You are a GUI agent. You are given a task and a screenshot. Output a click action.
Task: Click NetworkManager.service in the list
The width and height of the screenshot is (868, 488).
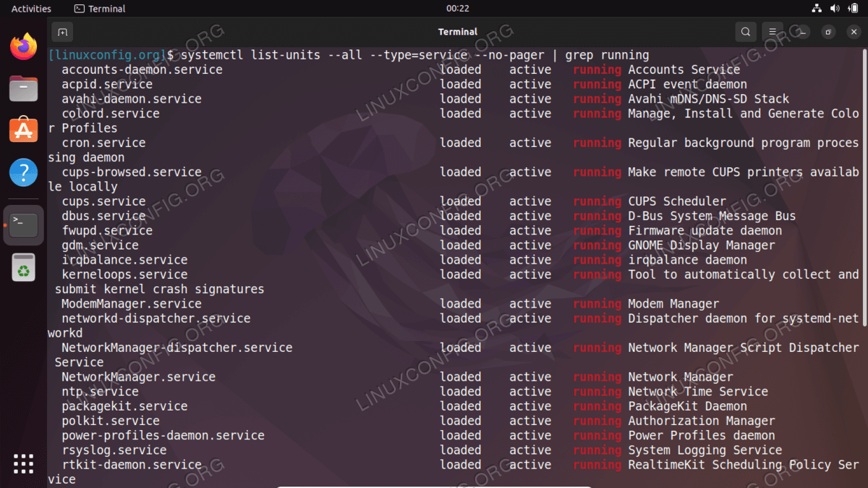tap(139, 376)
